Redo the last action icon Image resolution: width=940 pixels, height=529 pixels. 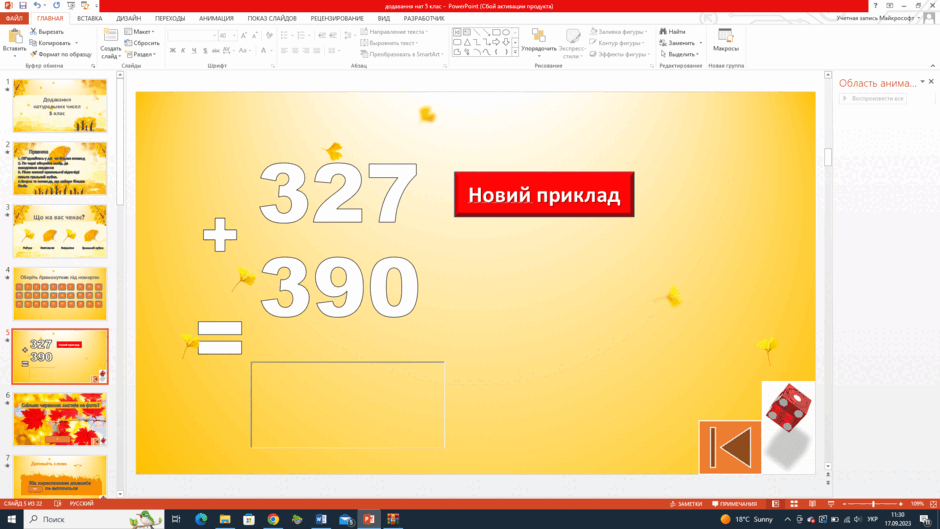point(56,5)
